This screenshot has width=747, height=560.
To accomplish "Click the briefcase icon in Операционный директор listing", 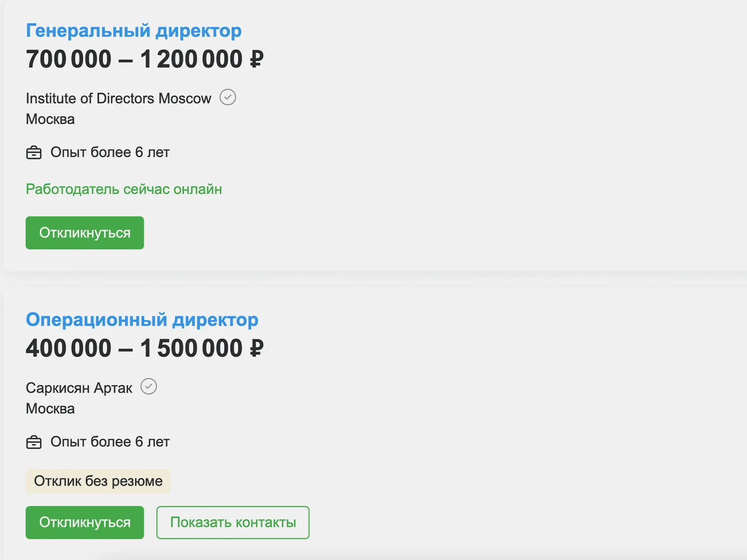I will (34, 442).
